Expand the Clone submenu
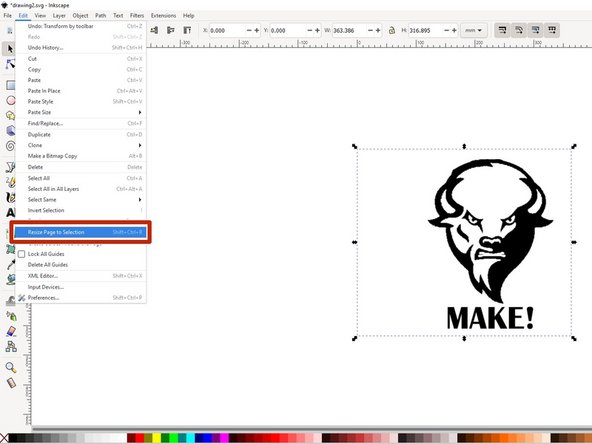The image size is (592, 444). click(81, 145)
